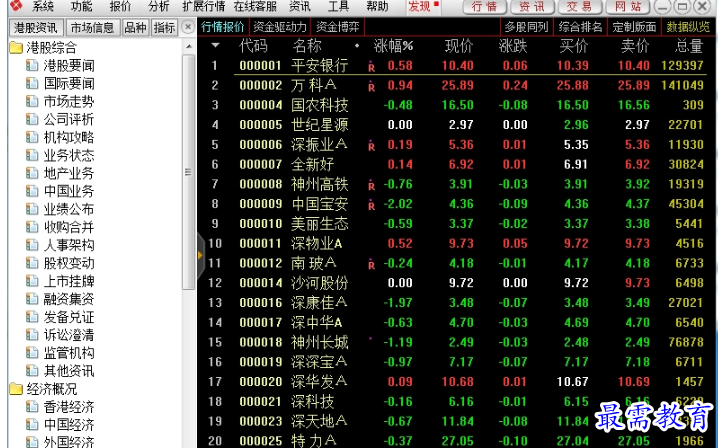
Task: Select 监管机构 tree item
Action: coord(69,353)
